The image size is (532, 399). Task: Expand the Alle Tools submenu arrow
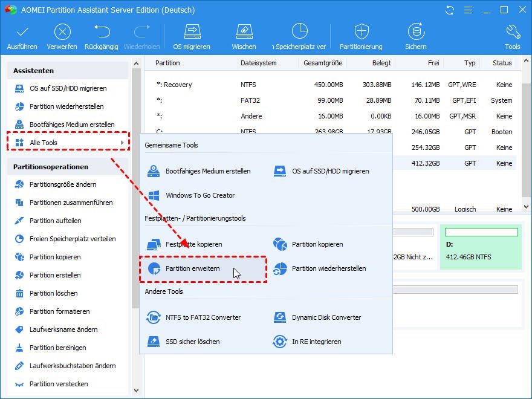tap(122, 143)
